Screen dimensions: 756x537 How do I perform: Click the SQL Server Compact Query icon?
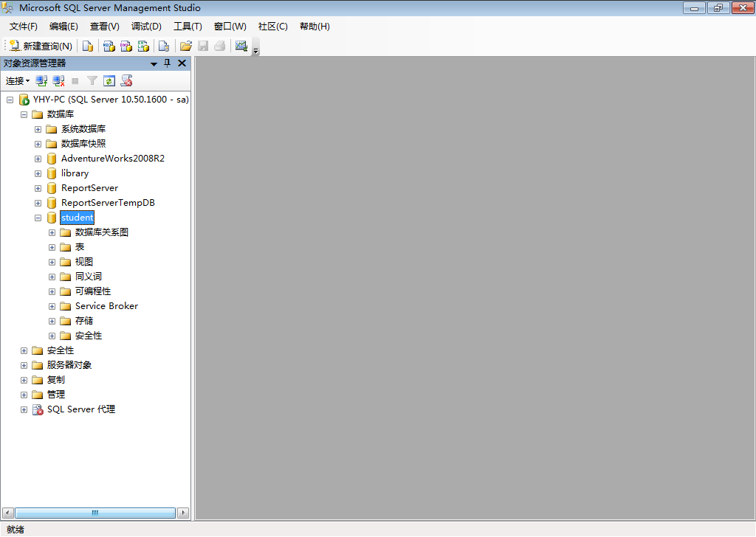tap(164, 46)
